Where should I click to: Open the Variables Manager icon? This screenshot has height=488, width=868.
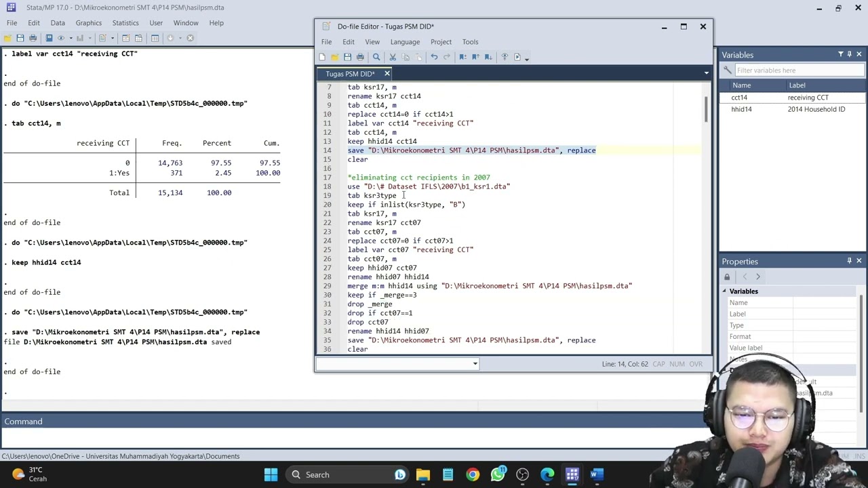pyautogui.click(x=155, y=38)
